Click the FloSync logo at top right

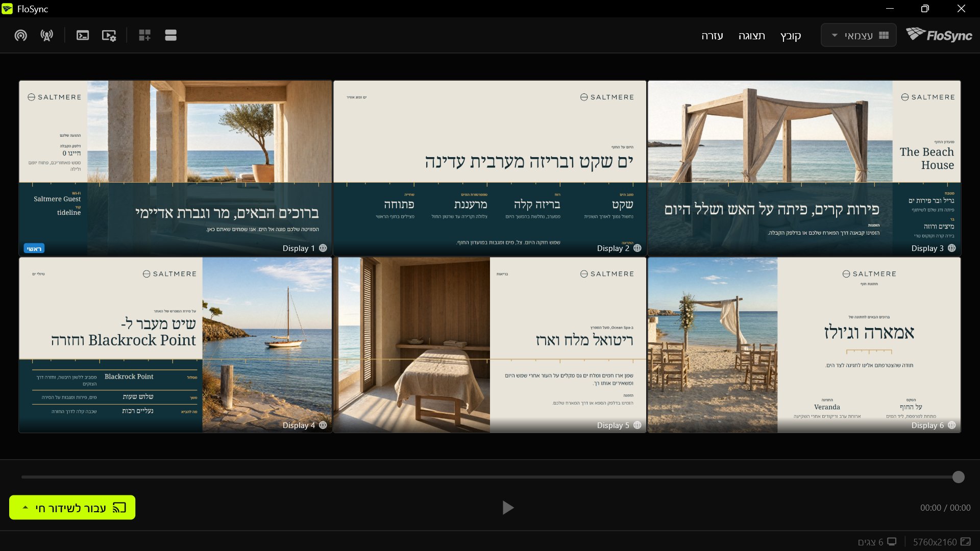pos(939,35)
